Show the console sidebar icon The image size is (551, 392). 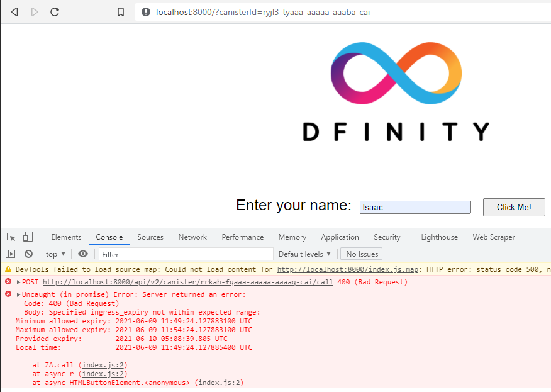pyautogui.click(x=11, y=254)
